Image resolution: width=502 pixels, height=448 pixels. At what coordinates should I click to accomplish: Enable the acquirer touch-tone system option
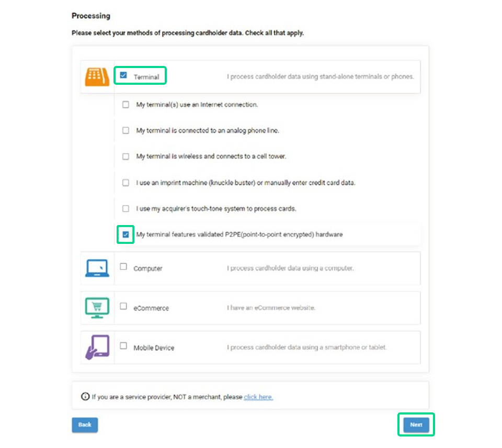click(125, 208)
